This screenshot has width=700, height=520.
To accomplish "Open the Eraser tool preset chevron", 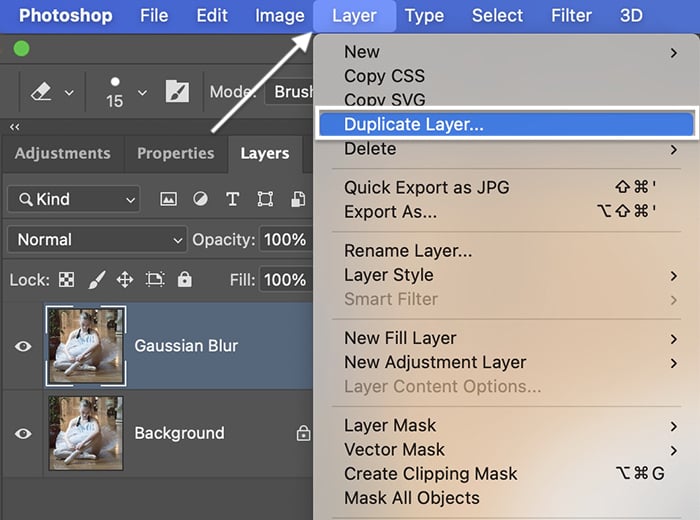I will pos(69,93).
